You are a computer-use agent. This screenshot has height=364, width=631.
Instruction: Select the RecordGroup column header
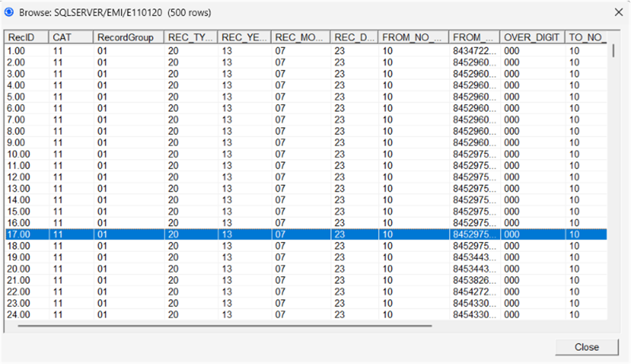[129, 37]
